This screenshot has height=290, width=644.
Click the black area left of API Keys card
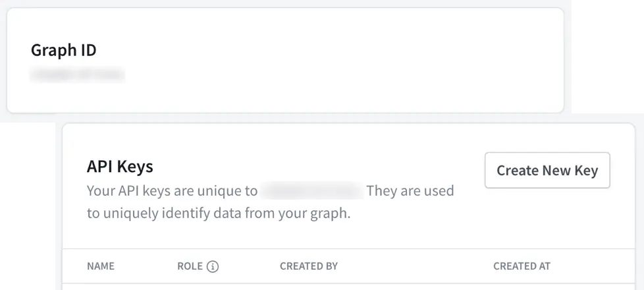click(x=26, y=211)
